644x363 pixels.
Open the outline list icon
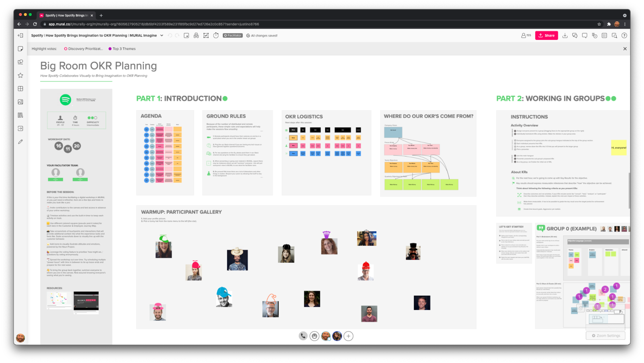605,35
